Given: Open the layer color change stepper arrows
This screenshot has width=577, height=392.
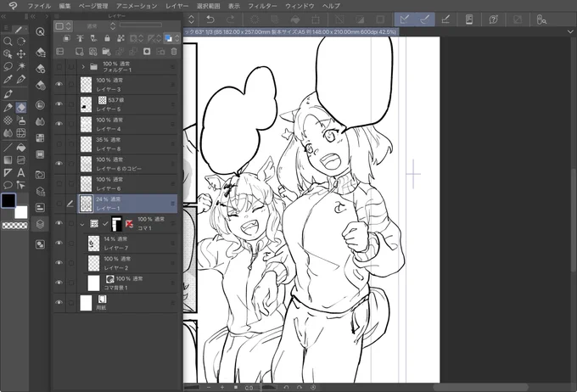Looking at the screenshot, I should (177, 38).
